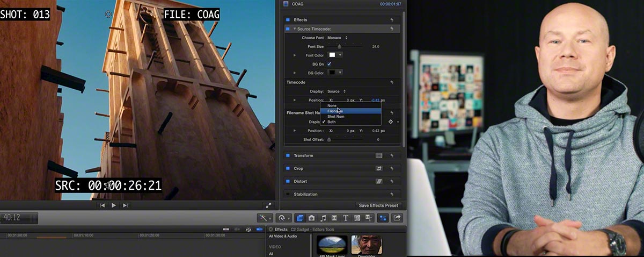
Task: Reset the Distort section
Action: [392, 181]
